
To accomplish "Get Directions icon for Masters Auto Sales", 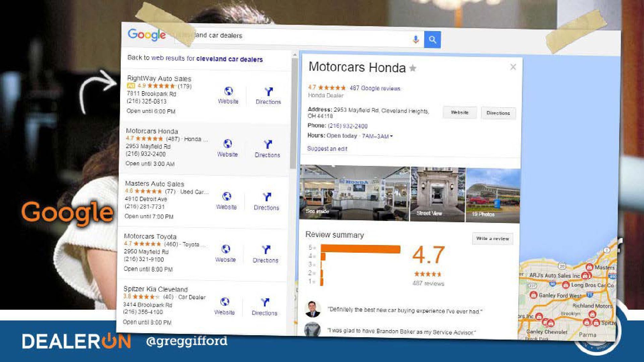I will tap(267, 197).
